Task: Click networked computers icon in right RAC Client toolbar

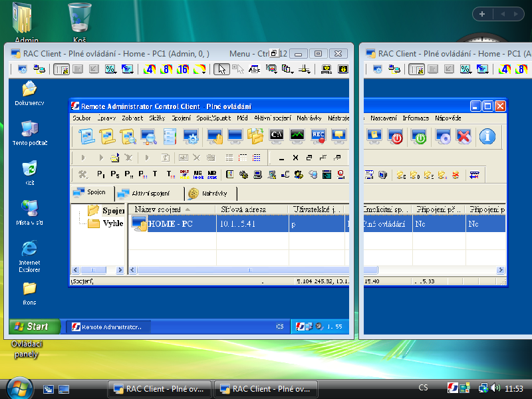Action: pyautogui.click(x=394, y=70)
